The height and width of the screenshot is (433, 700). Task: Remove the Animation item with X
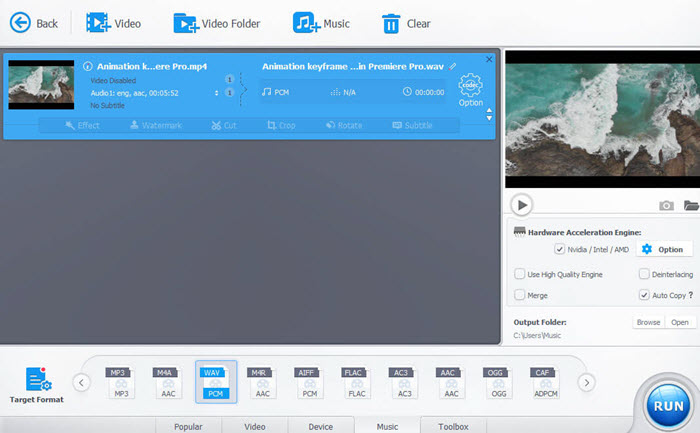click(x=489, y=59)
